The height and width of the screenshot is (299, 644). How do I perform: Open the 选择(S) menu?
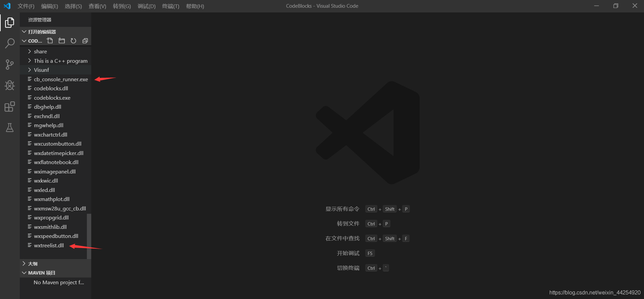tap(73, 6)
